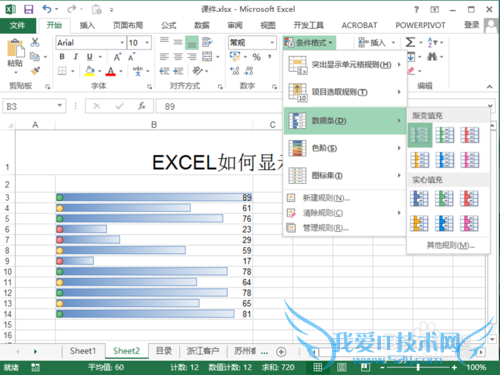Increase font size with large A icon

(117, 57)
